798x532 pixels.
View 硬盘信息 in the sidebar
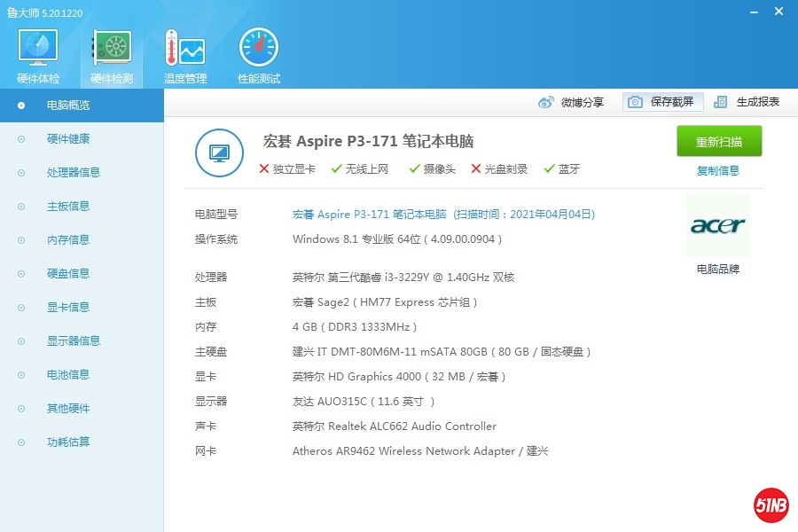tap(68, 274)
